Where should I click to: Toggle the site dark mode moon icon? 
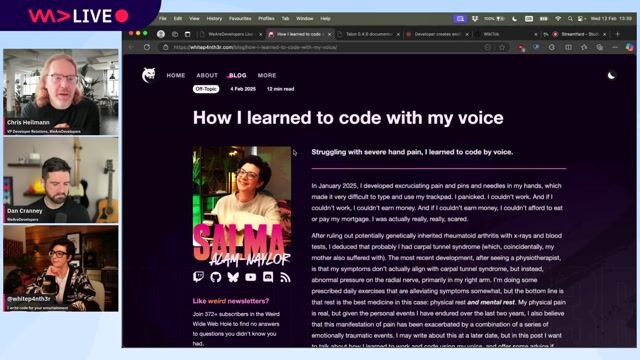[x=611, y=76]
